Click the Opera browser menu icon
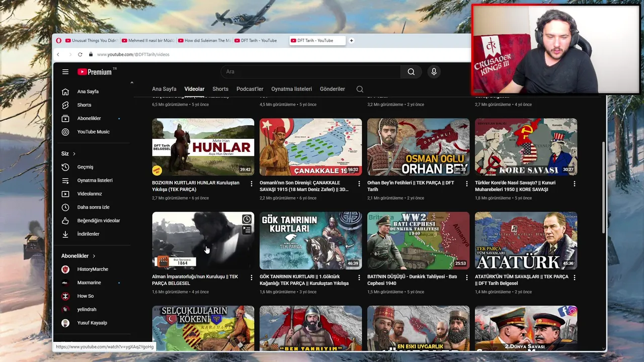This screenshot has width=644, height=362. (59, 40)
